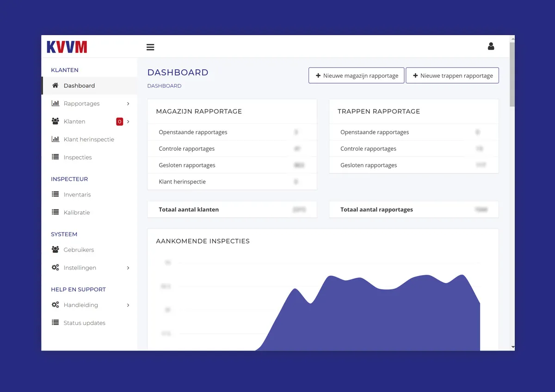The width and height of the screenshot is (555, 392).
Task: Toggle the sidebar with the hamburger icon
Action: [150, 47]
